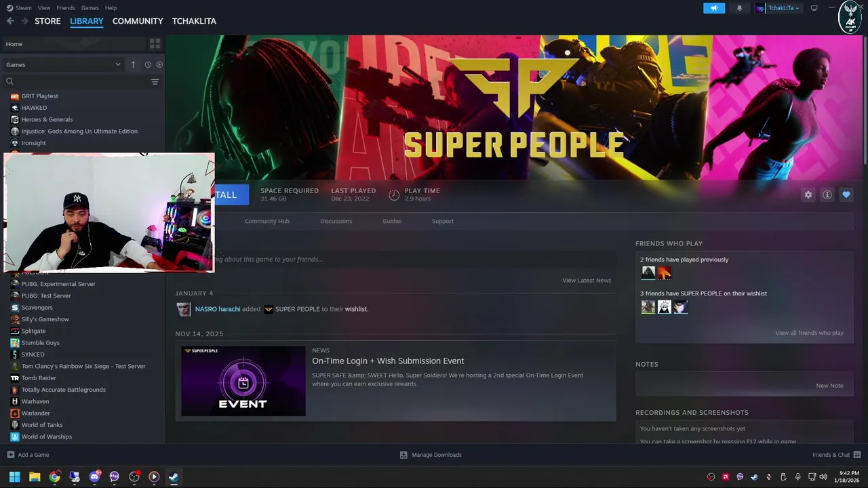Go back with the navigation arrow

click(x=10, y=21)
